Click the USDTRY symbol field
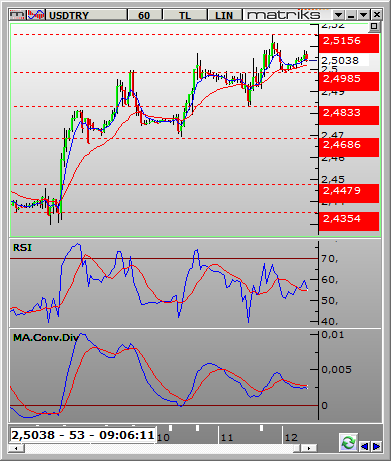Image resolution: width=391 pixels, height=461 pixels. point(86,15)
